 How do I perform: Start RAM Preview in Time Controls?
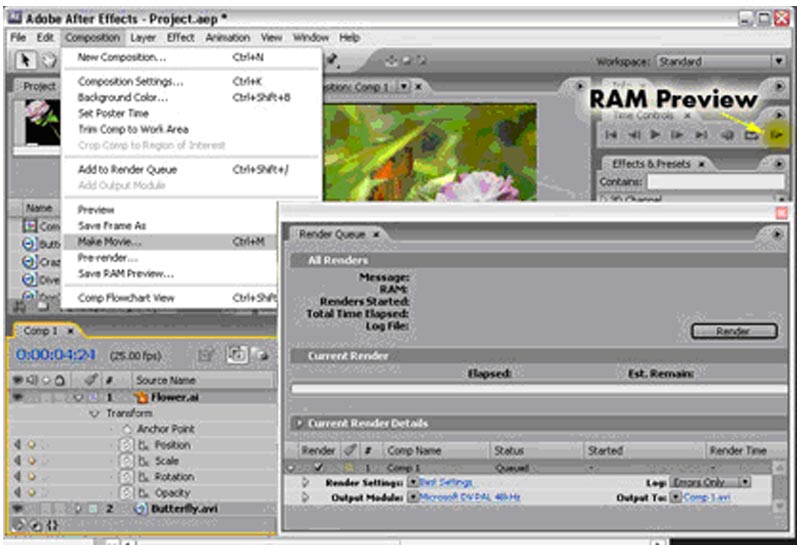(776, 135)
